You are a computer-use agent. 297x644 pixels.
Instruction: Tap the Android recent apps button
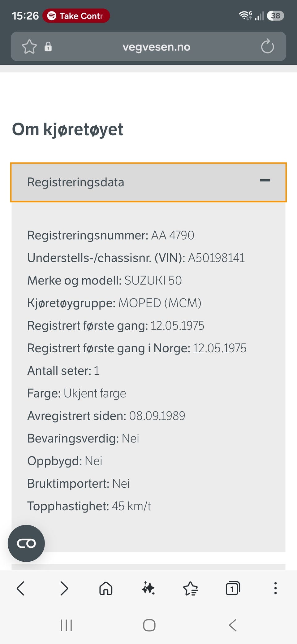66,625
